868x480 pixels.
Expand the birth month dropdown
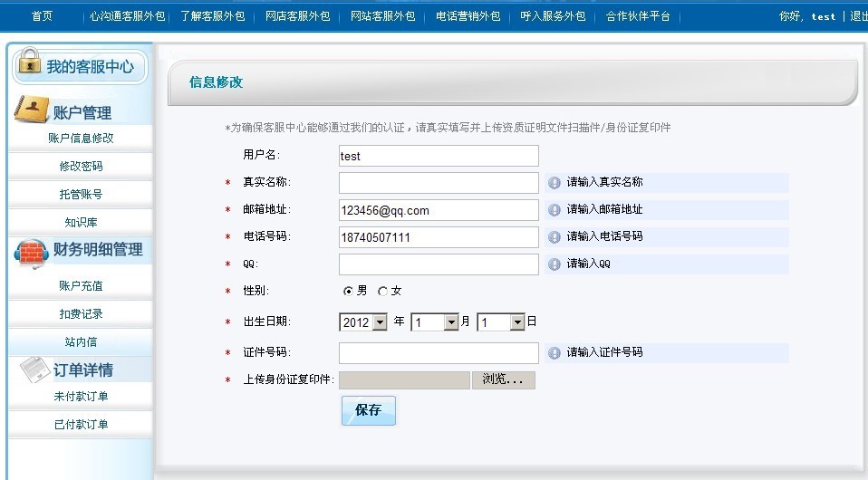click(450, 322)
